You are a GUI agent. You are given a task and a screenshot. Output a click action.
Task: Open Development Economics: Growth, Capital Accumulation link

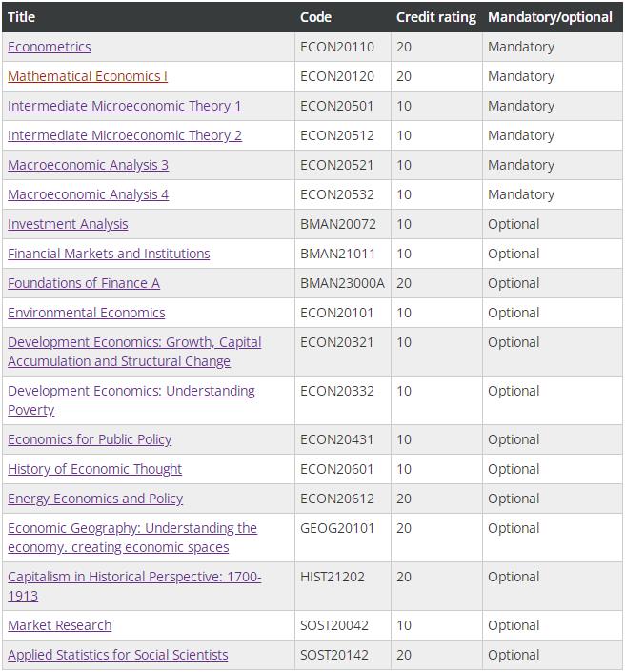coord(134,352)
